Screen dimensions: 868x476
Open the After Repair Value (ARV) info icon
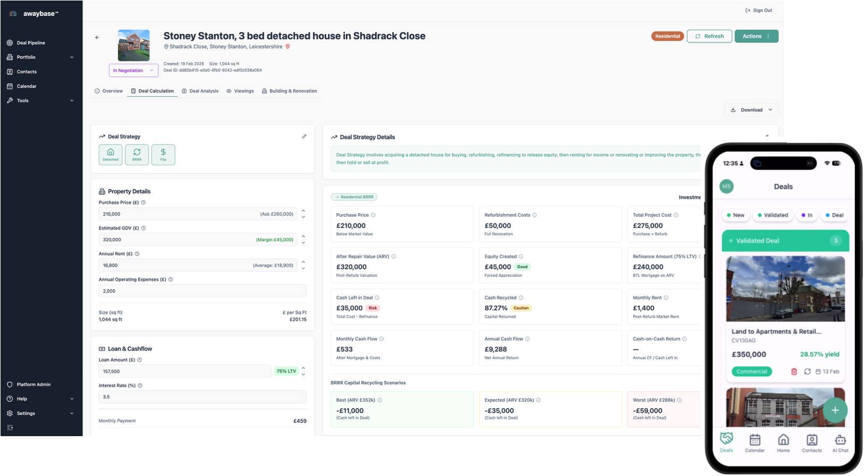pos(394,257)
